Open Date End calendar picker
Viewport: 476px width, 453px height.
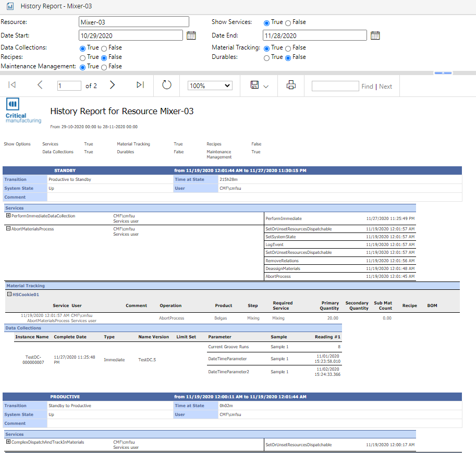(375, 35)
